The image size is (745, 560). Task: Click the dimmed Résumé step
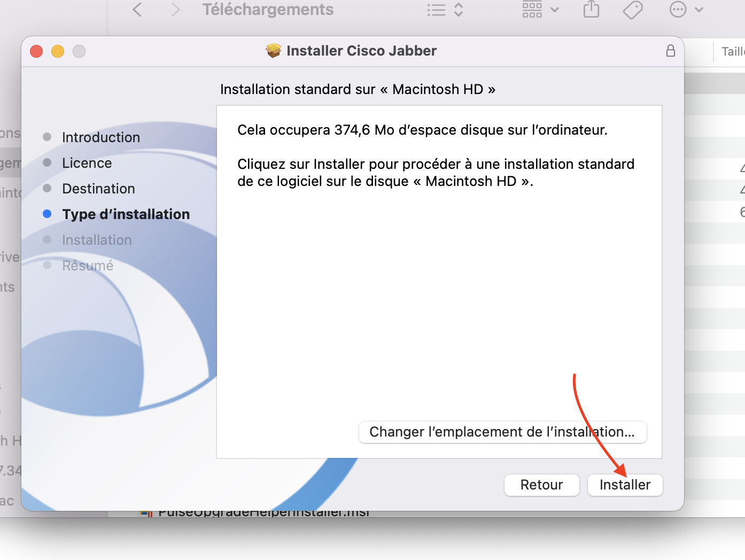point(88,266)
